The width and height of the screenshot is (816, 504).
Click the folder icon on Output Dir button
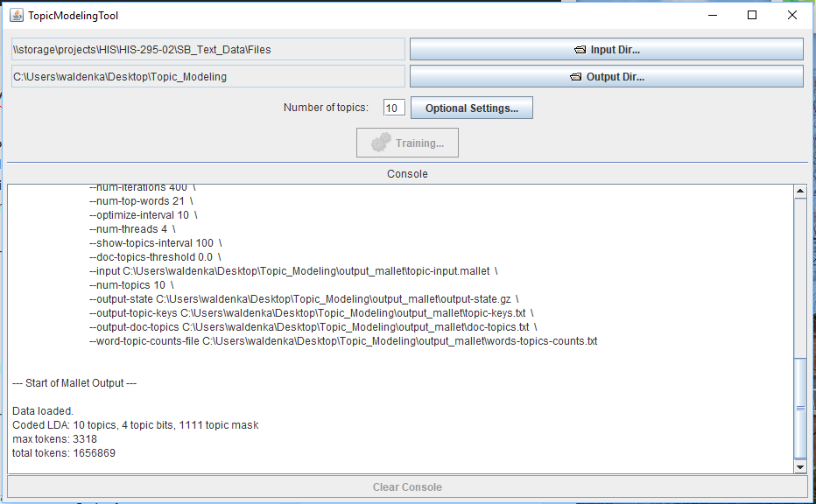(x=575, y=77)
